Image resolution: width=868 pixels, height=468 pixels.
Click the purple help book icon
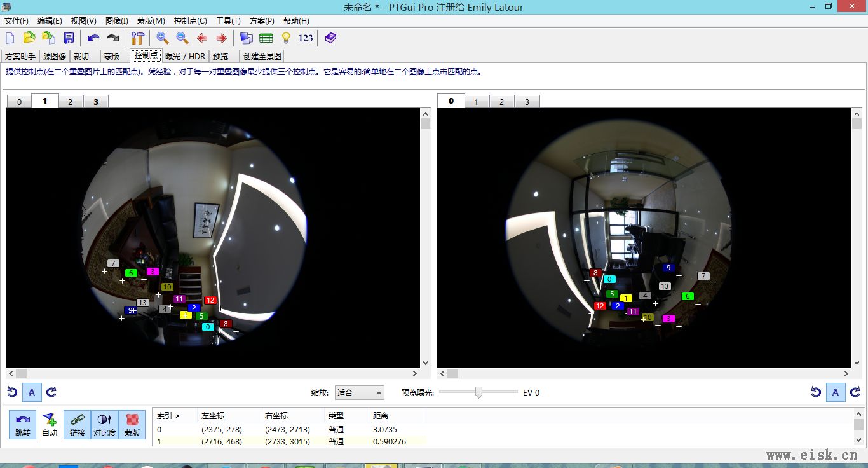[330, 38]
